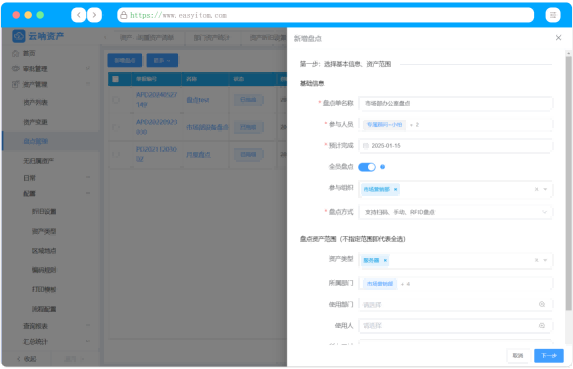Click the picker icon in 使用人 field
The height and width of the screenshot is (369, 573).
[542, 326]
